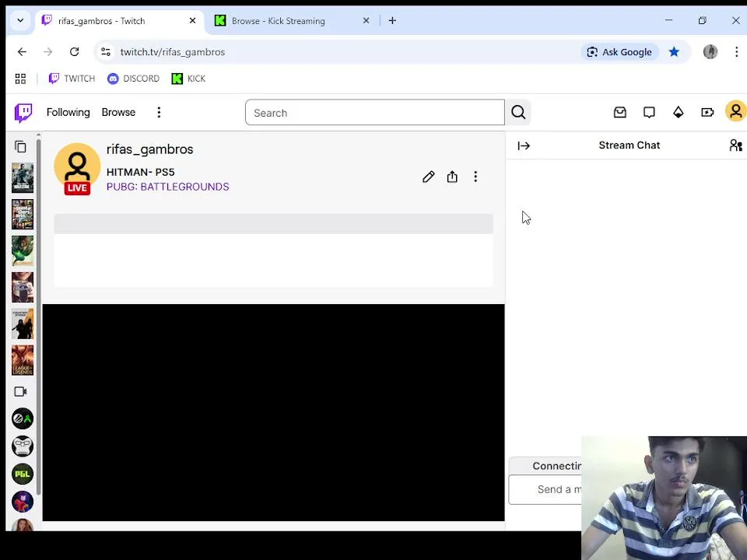Edit stream info with pencil icon
747x560 pixels.
[x=428, y=177]
